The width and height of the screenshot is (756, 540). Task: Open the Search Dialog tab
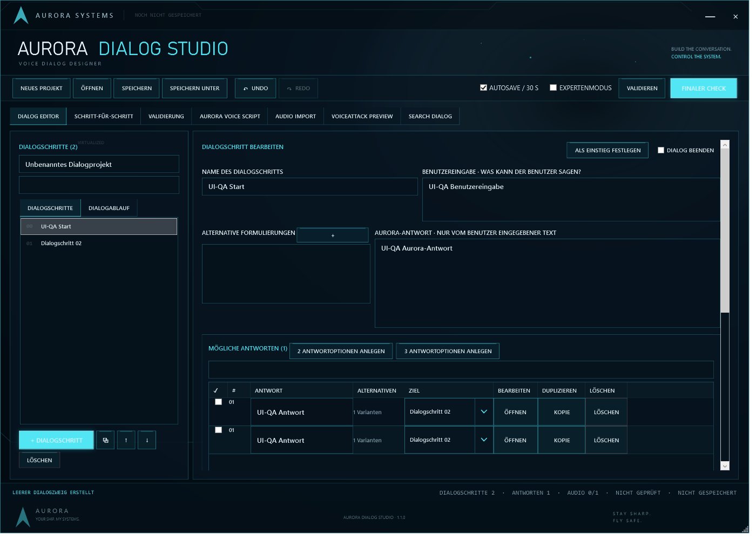click(x=430, y=116)
